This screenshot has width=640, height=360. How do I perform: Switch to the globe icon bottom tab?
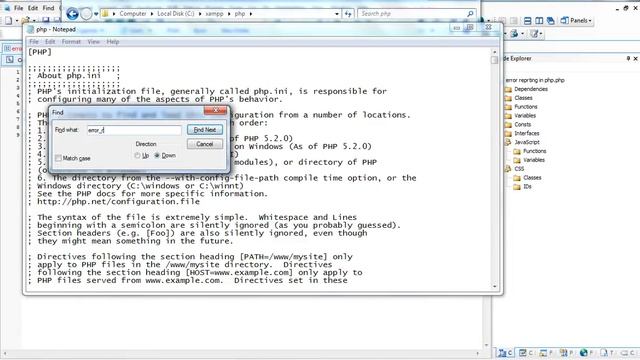click(x=587, y=353)
